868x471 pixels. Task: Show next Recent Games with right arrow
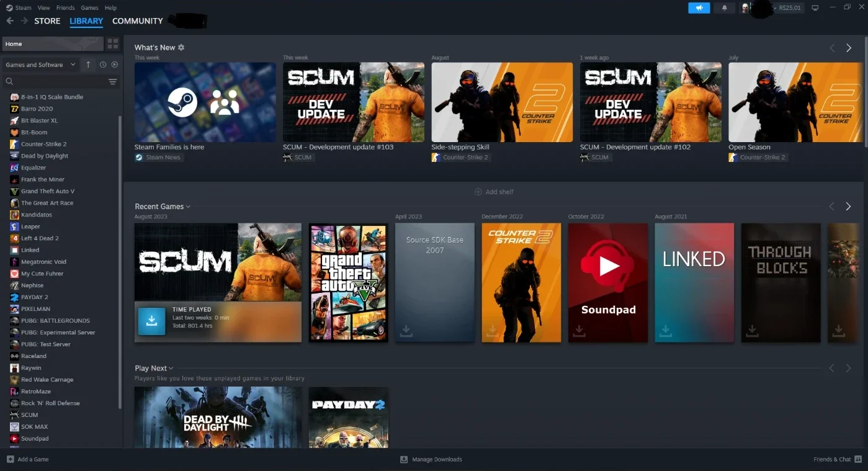pos(849,207)
